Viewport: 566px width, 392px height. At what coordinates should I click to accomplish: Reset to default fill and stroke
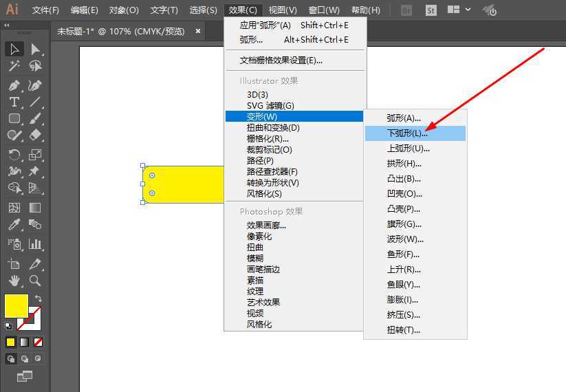point(8,325)
